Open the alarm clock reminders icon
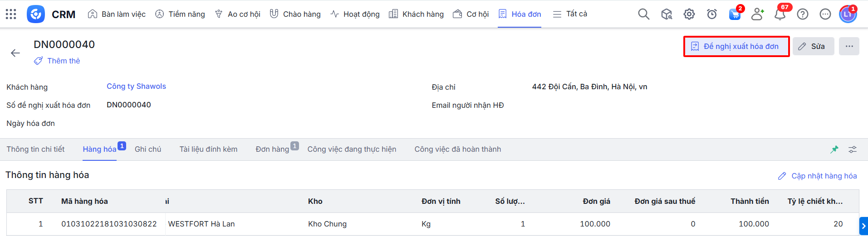 point(711,14)
